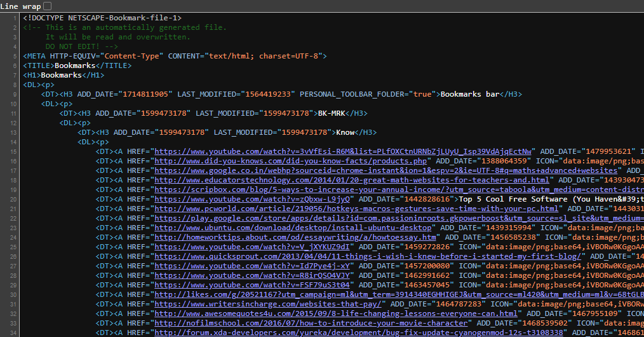The image size is (644, 337).
Task: Click the ADD_DATE value 1388064359
Action: click(x=504, y=161)
